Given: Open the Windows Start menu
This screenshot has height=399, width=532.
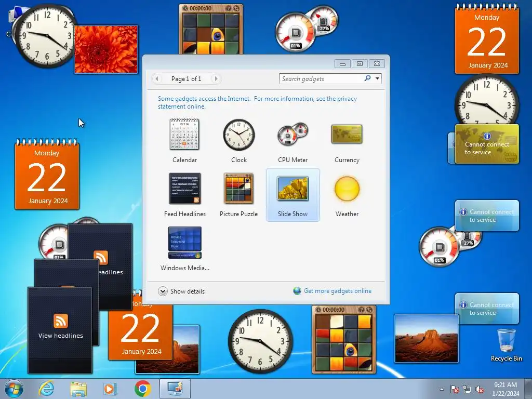Looking at the screenshot, I should click(14, 389).
